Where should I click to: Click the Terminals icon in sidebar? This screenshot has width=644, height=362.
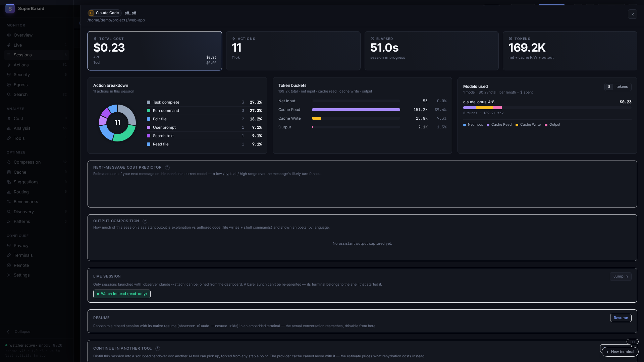[9, 255]
